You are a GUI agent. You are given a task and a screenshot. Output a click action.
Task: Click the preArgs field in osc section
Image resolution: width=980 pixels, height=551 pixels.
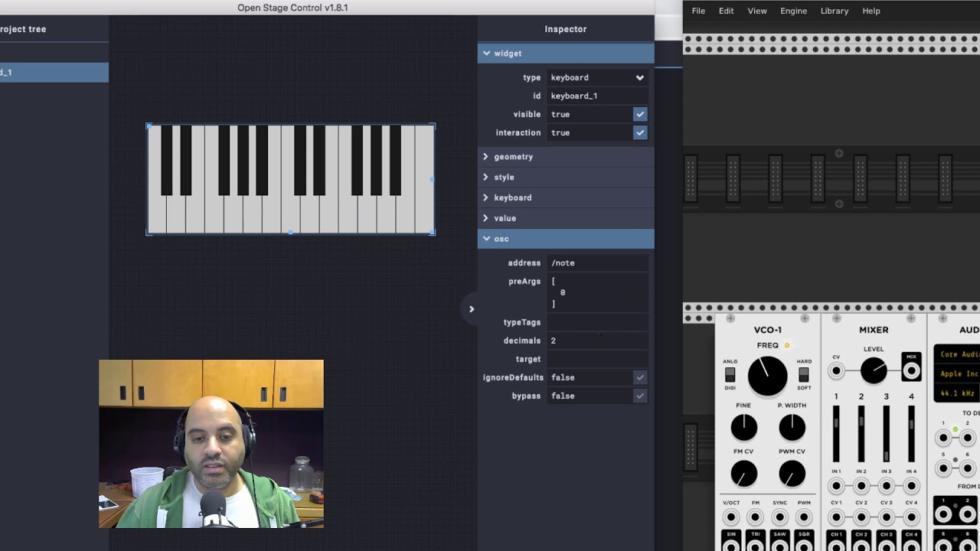[x=598, y=292]
